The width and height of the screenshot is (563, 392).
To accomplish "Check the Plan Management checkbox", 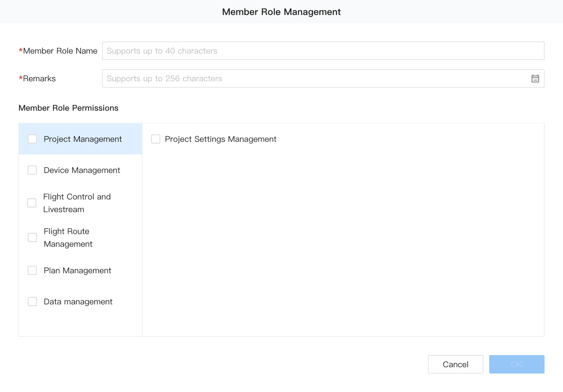I will 32,270.
